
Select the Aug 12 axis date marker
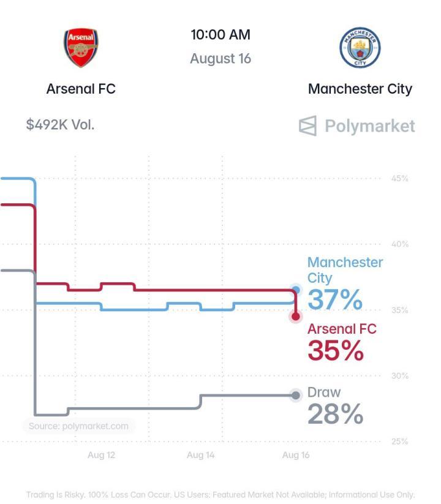pos(101,455)
